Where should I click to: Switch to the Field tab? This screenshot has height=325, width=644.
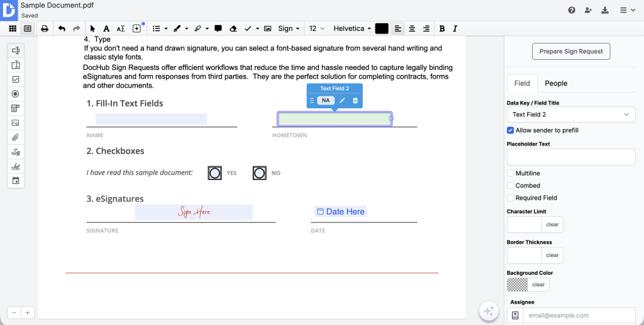[522, 83]
